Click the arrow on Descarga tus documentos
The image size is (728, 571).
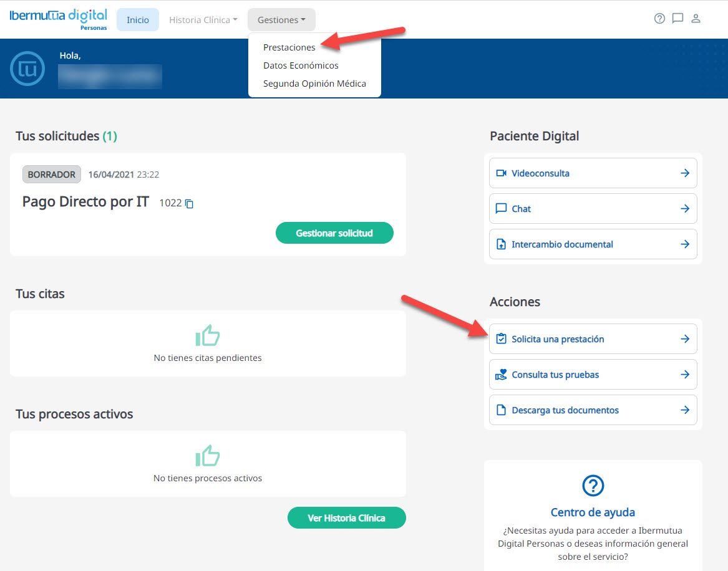point(684,410)
